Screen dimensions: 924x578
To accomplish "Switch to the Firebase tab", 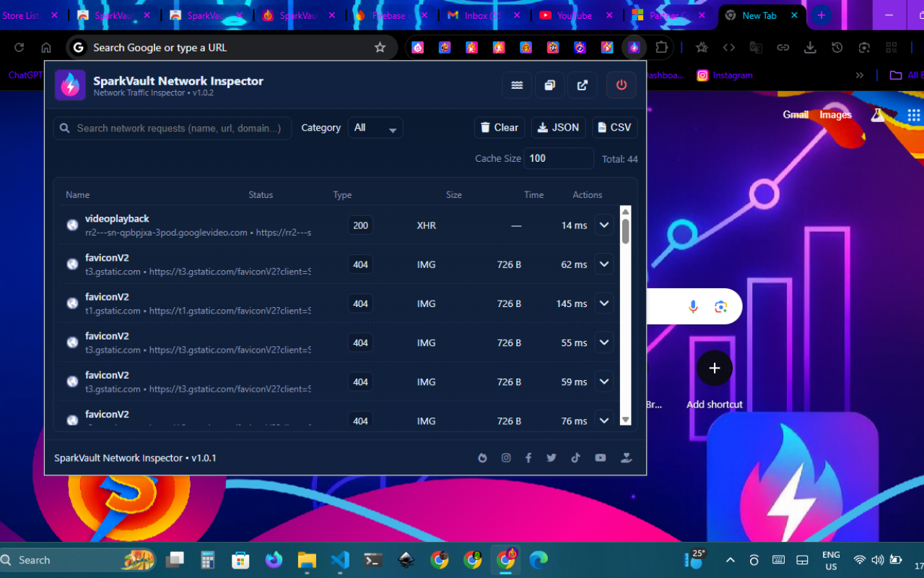I will pyautogui.click(x=391, y=15).
